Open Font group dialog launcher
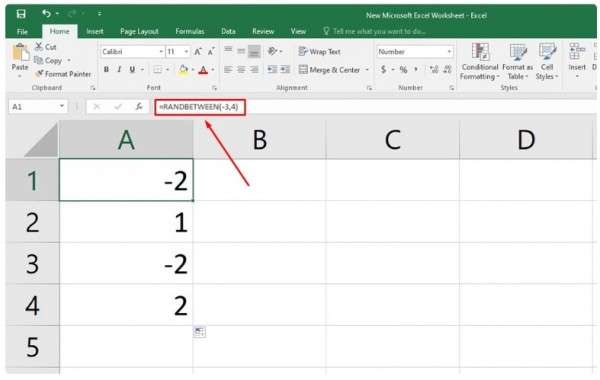The width and height of the screenshot is (600, 380). (214, 88)
